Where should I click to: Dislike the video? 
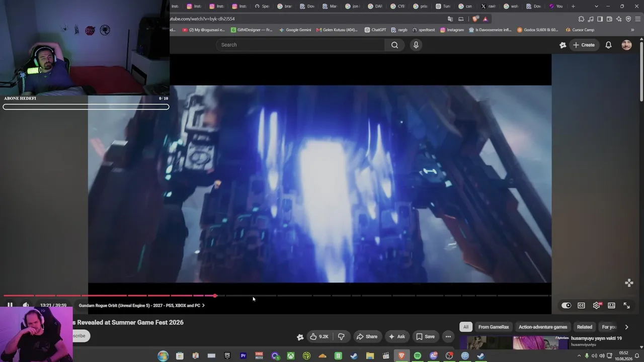(341, 336)
